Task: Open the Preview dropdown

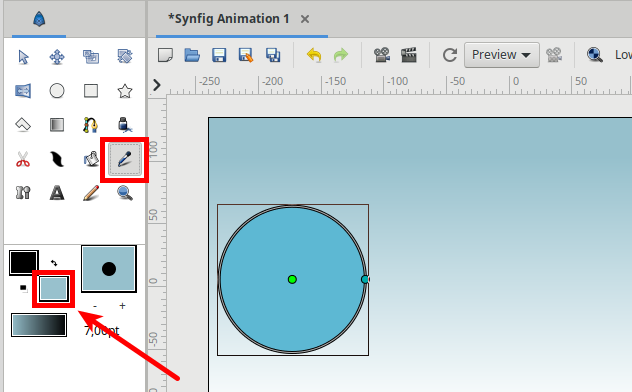Action: click(x=502, y=55)
